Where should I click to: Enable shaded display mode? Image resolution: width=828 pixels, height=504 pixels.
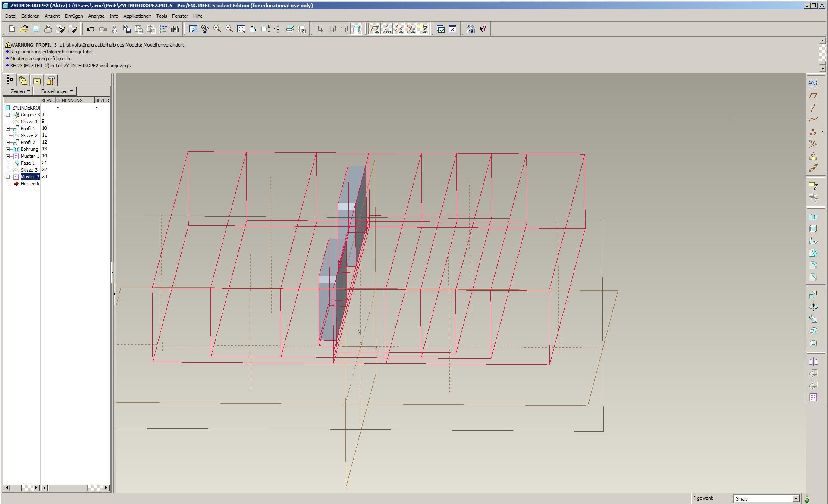point(357,29)
